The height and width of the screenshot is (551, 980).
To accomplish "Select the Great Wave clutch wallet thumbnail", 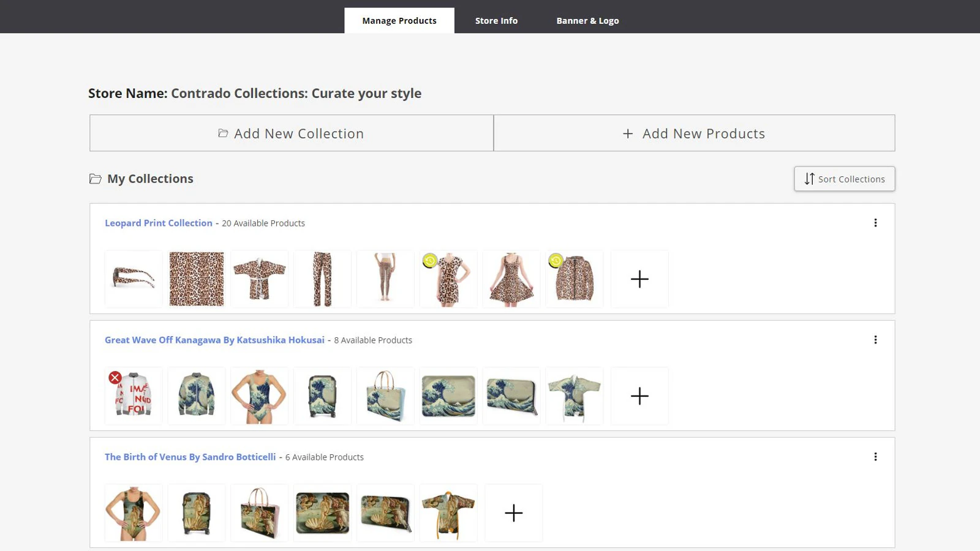I will tap(512, 396).
